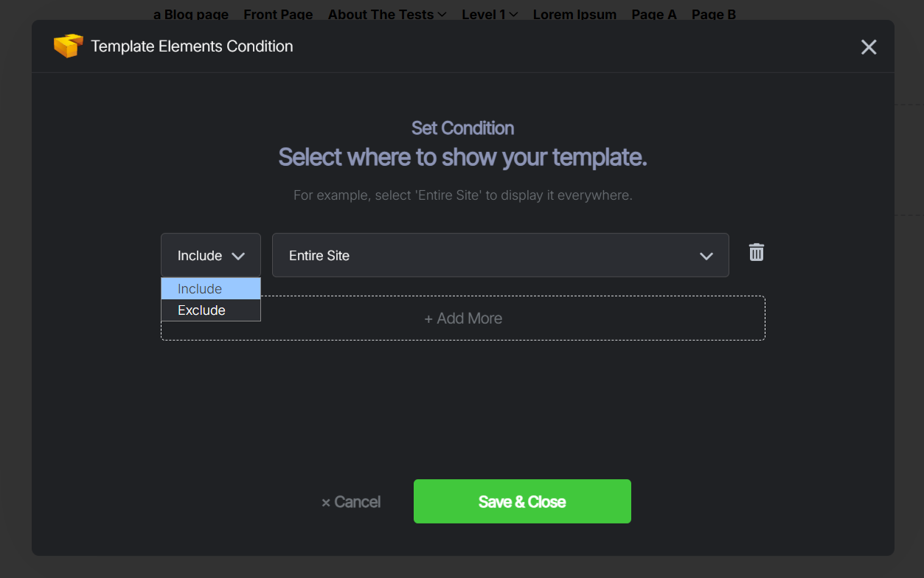Close the Template Elements Condition dialog
This screenshot has width=924, height=578.
(869, 47)
